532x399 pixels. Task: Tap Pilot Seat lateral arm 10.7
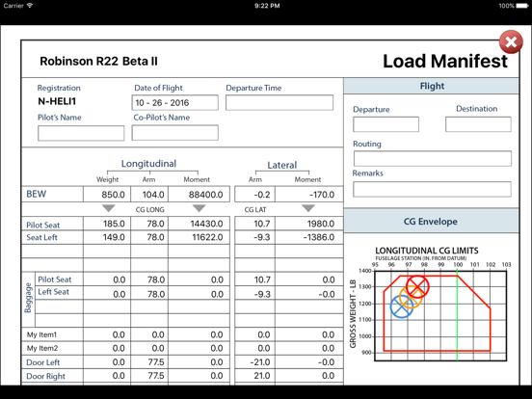254,224
